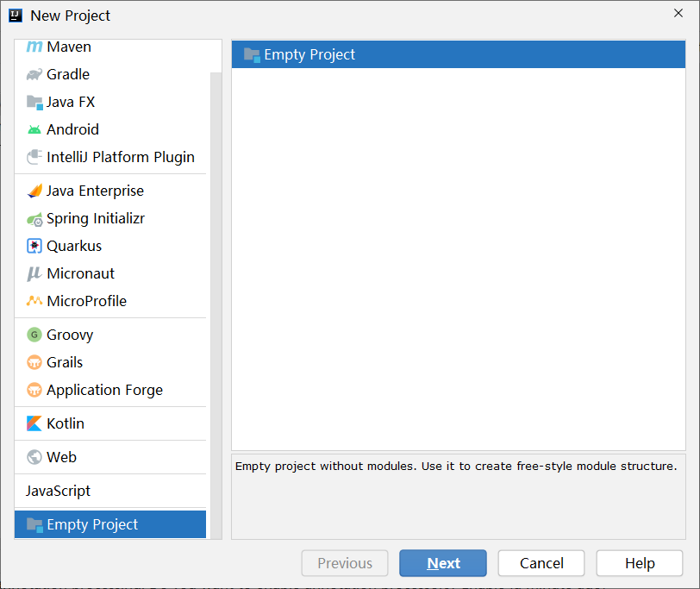Pick the Application Forge label
The width and height of the screenshot is (700, 589).
[104, 391]
